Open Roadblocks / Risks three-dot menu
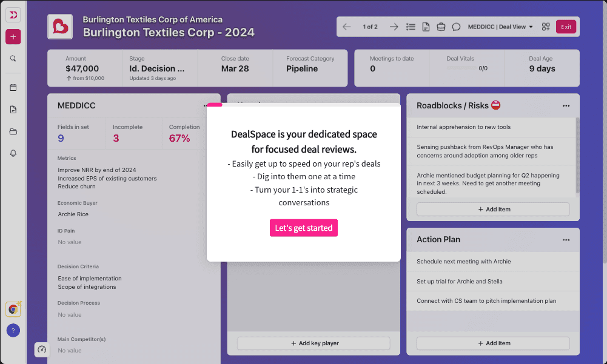 click(x=566, y=106)
